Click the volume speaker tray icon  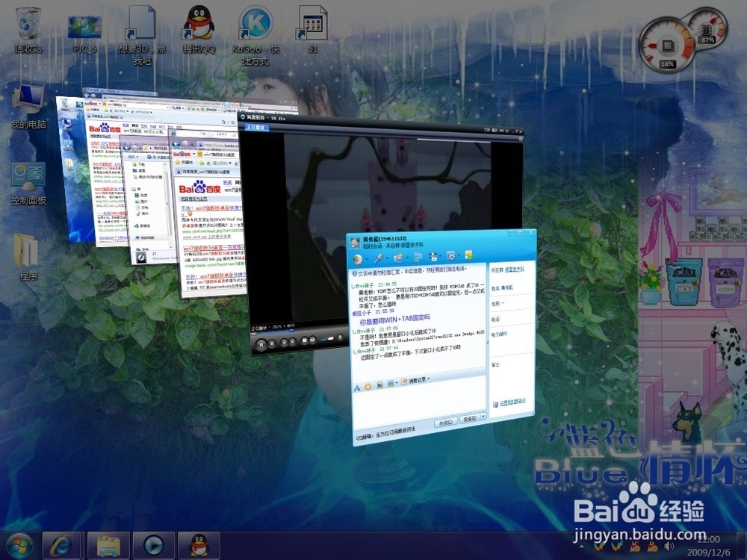(x=669, y=547)
